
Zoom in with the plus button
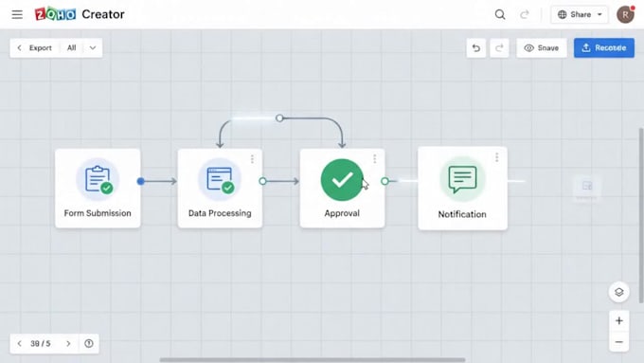(x=619, y=320)
